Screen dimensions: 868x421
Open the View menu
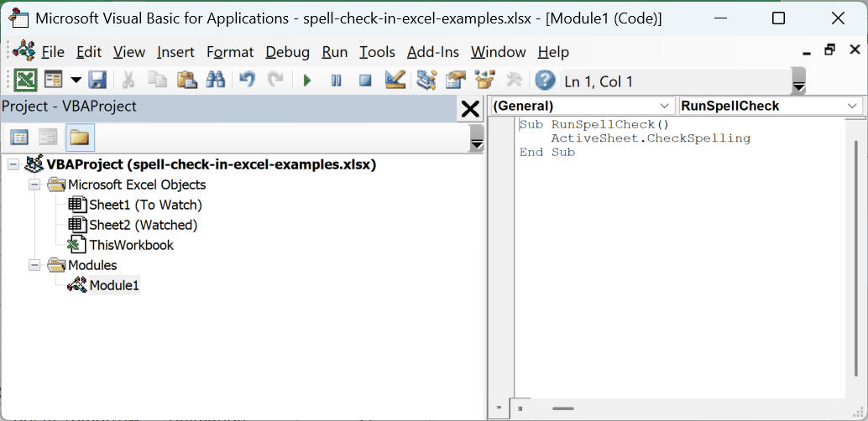pyautogui.click(x=129, y=52)
